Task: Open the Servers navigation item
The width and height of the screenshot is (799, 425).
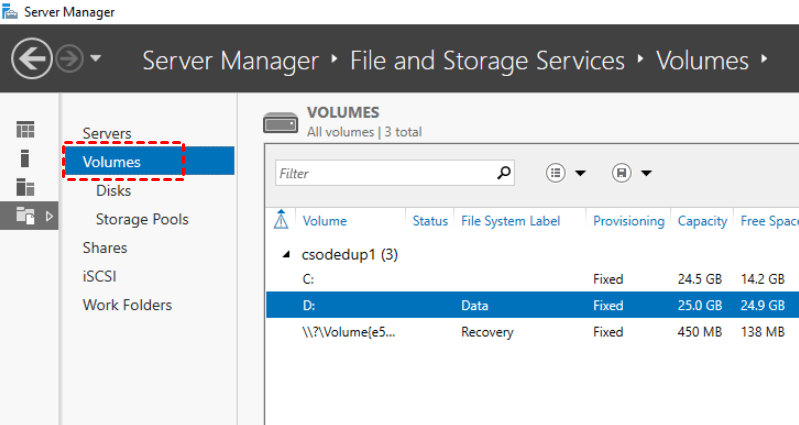Action: [x=107, y=134]
